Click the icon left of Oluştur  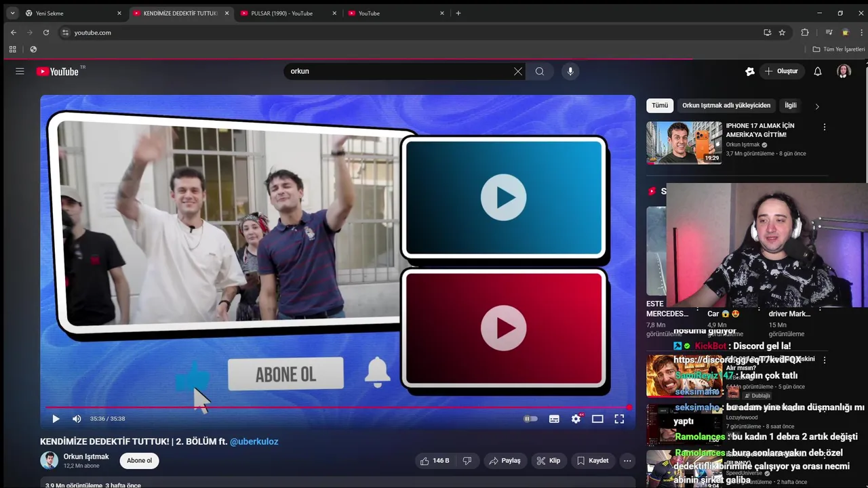point(749,71)
